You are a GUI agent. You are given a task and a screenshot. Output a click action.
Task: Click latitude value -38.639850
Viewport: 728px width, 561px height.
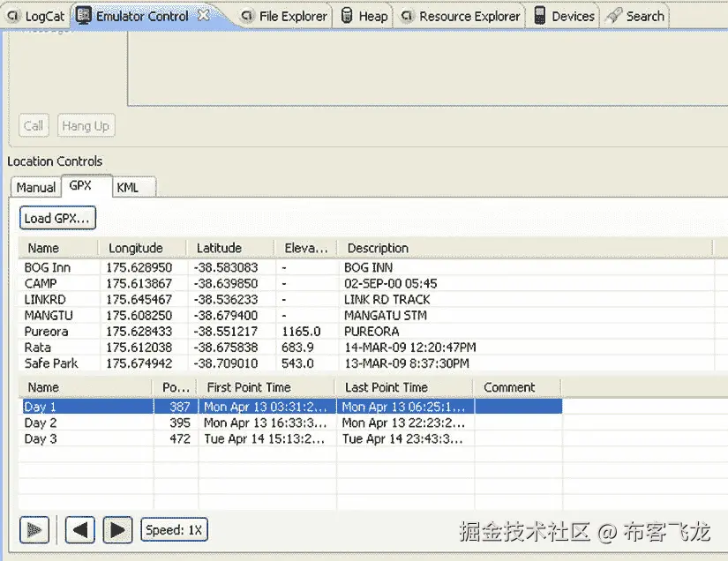click(x=226, y=283)
